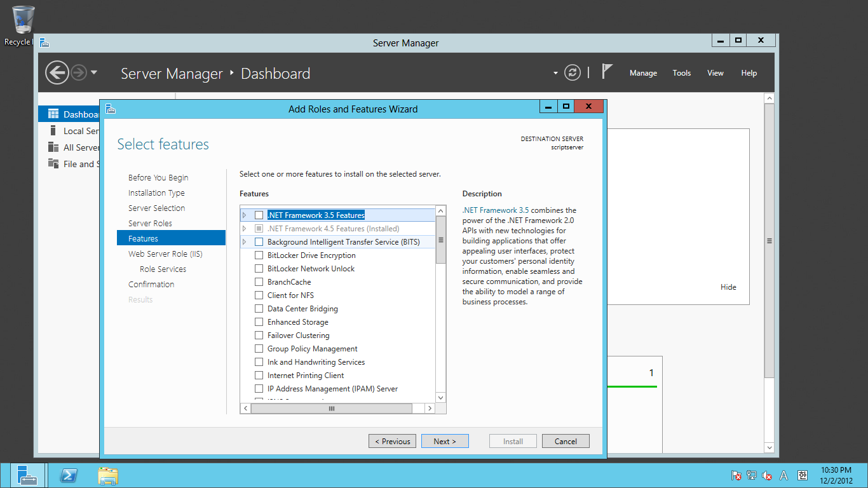Click the features list vertical scrollbar thumb
This screenshot has height=488, width=868.
pos(441,240)
